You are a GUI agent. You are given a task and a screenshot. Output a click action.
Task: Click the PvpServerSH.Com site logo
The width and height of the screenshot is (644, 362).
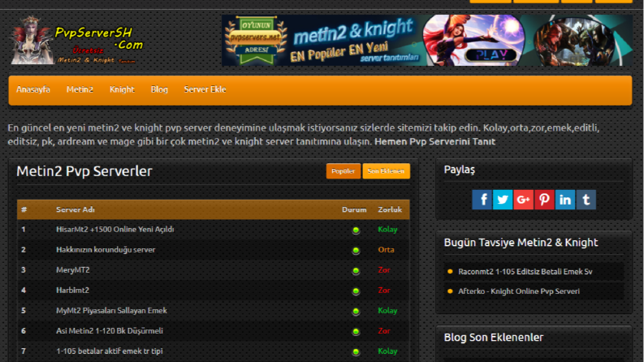coord(77,41)
